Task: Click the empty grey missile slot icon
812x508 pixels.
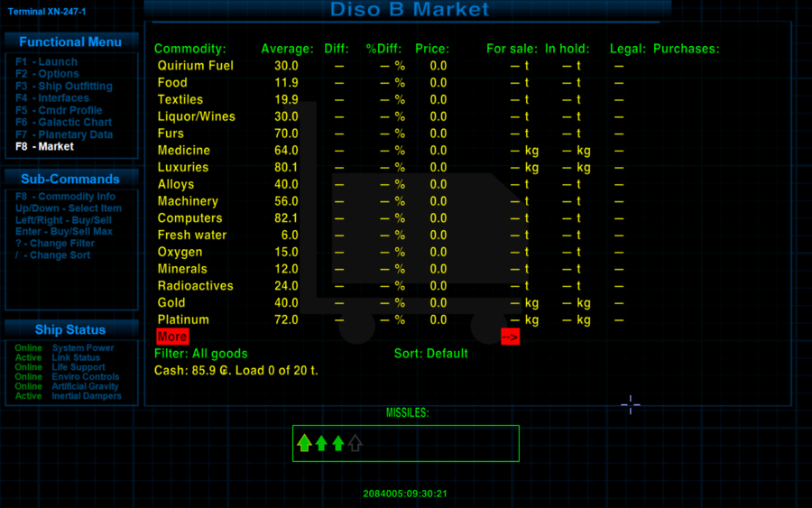Action: [x=355, y=443]
